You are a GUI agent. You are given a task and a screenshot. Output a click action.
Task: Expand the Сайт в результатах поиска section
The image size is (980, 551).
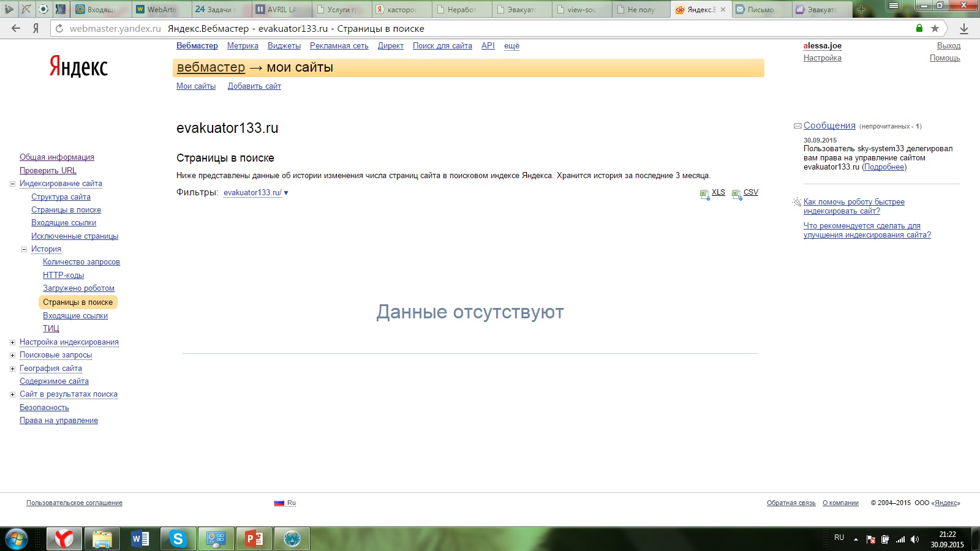(x=12, y=394)
